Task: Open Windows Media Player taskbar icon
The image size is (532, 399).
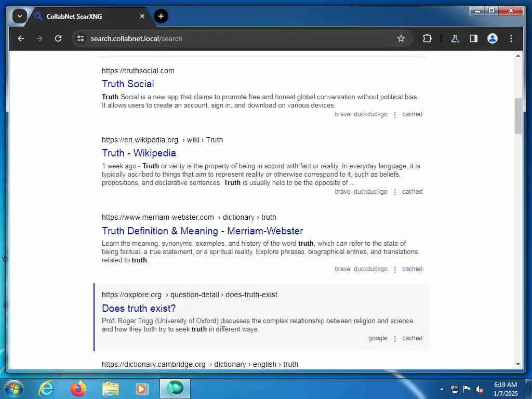Action: [142, 389]
